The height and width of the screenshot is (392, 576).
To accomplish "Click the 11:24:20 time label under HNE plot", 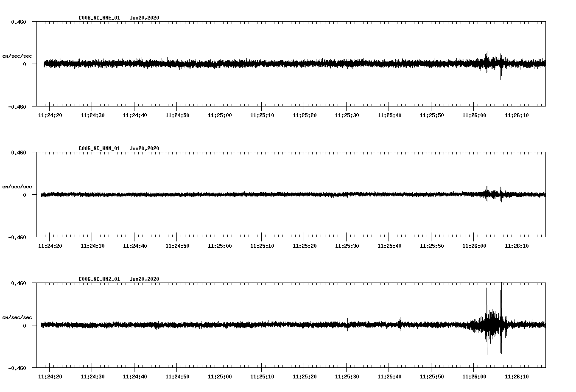I will pos(50,115).
